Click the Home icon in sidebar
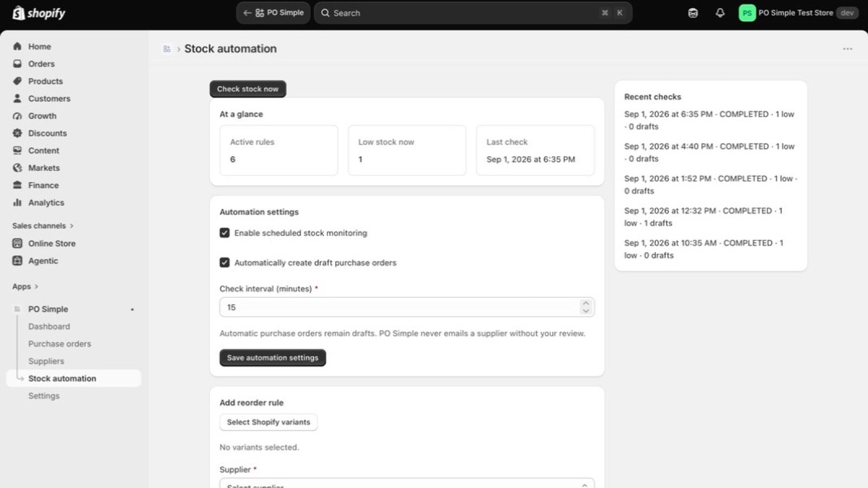The height and width of the screenshot is (488, 868). [x=17, y=47]
